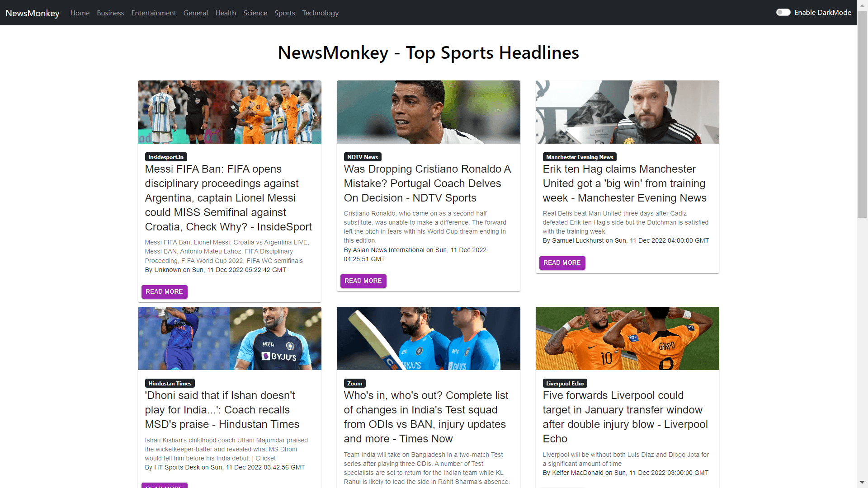Click the Entertainment navigation menu item
Image resolution: width=868 pixels, height=488 pixels.
tap(155, 13)
